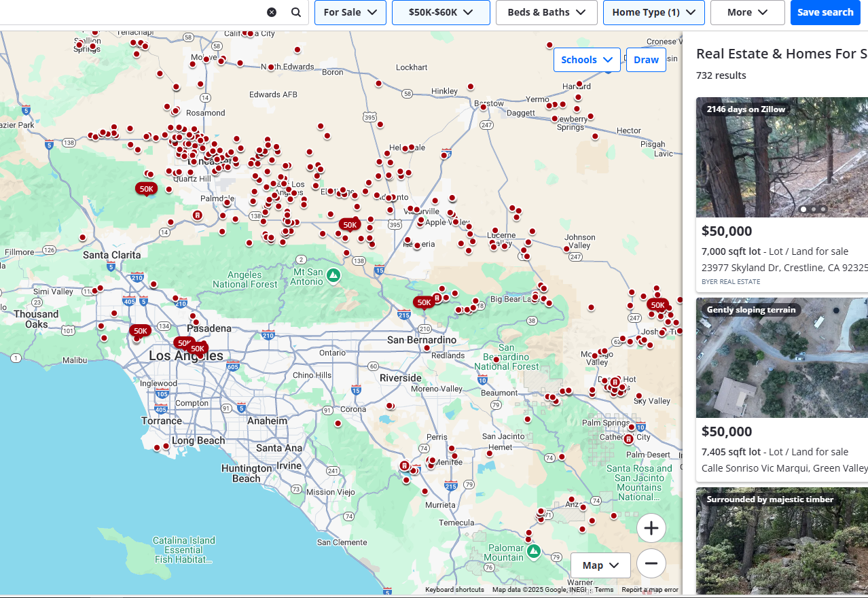Click the Draw button on the map
Image resolution: width=868 pixels, height=598 pixels.
click(x=646, y=60)
